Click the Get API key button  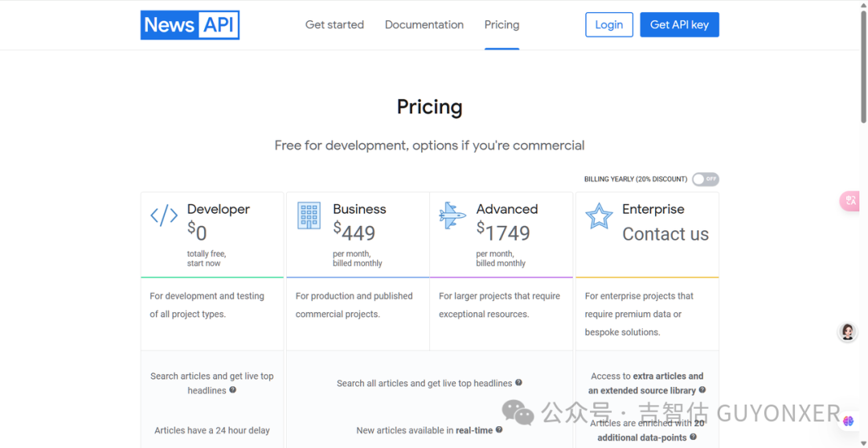pyautogui.click(x=679, y=25)
